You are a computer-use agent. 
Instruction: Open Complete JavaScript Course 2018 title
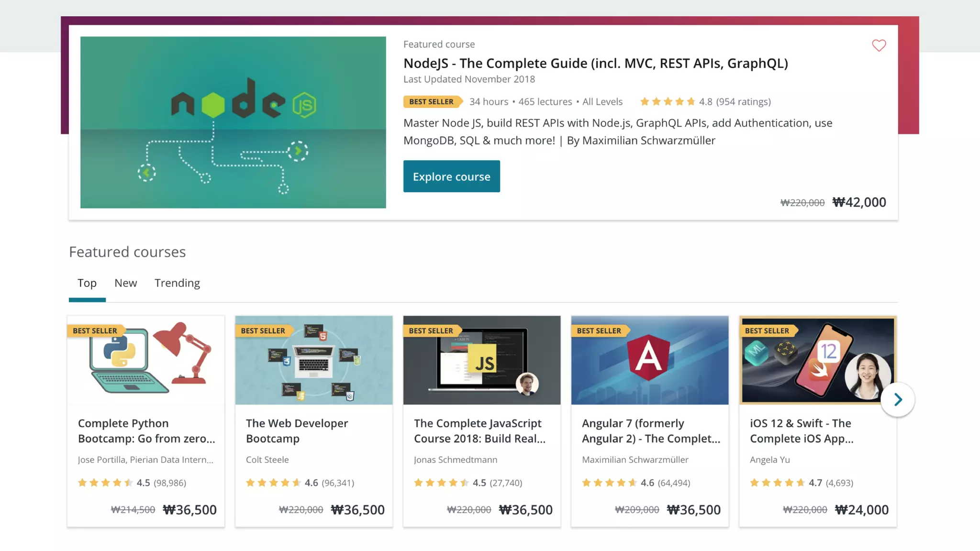479,431
